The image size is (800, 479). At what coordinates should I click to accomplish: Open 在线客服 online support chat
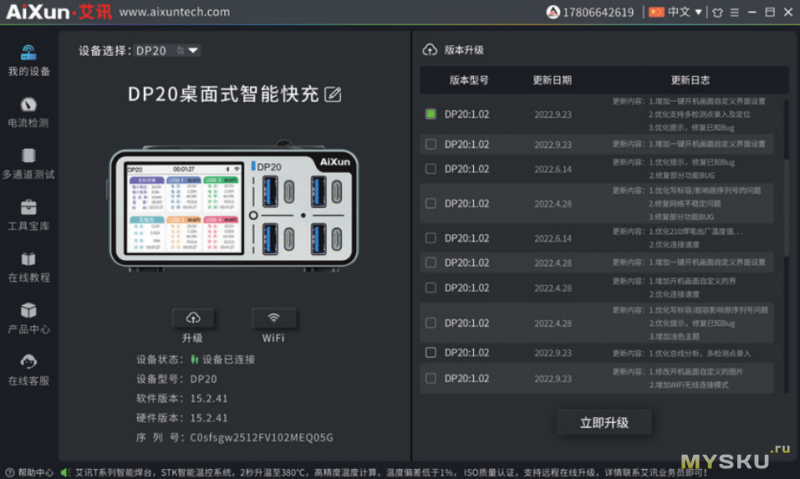click(28, 369)
